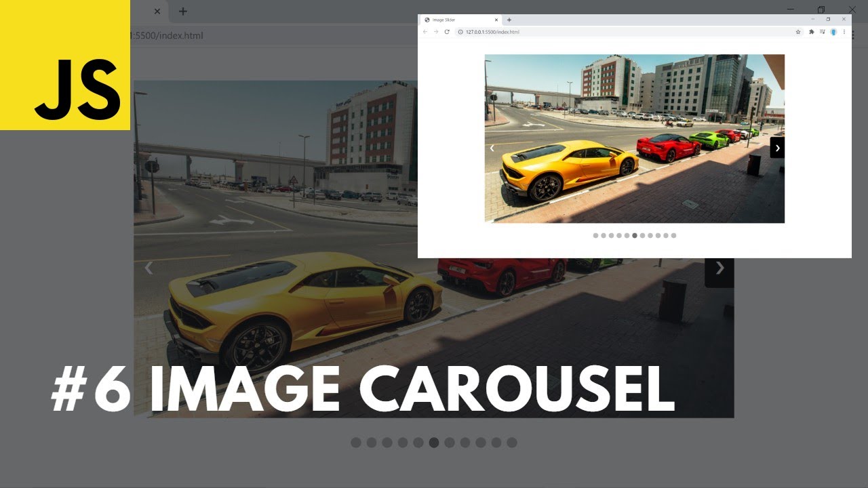The height and width of the screenshot is (488, 868).
Task: Click the next-slide arrow in the small browser window
Action: coord(777,148)
